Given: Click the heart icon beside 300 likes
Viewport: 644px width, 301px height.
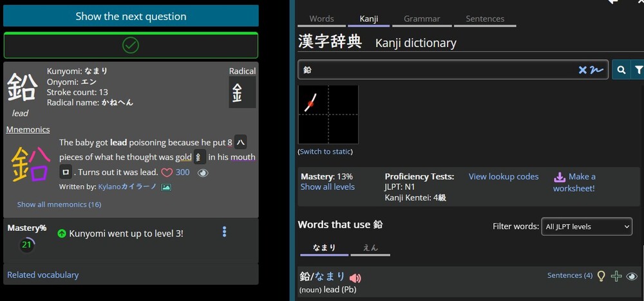Looking at the screenshot, I should coord(167,172).
